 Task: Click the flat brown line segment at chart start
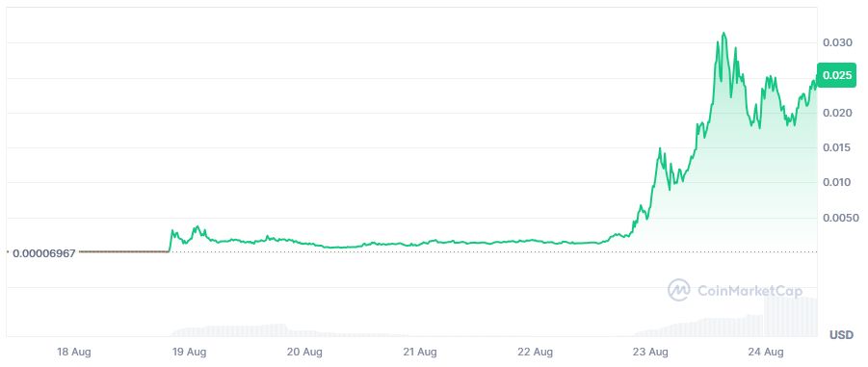click(124, 251)
